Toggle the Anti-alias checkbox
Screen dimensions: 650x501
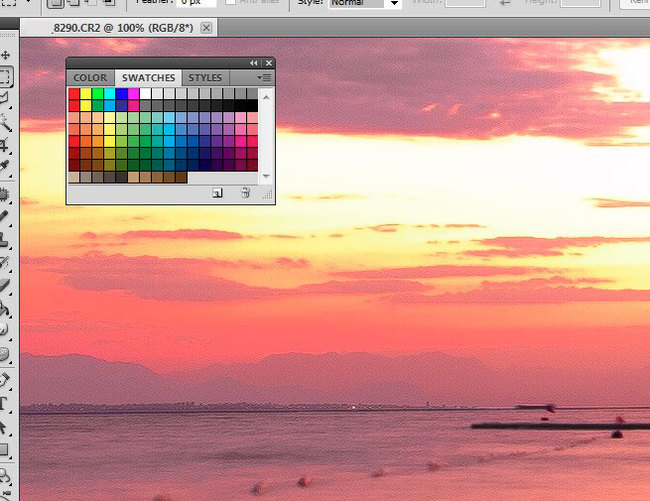[x=233, y=3]
